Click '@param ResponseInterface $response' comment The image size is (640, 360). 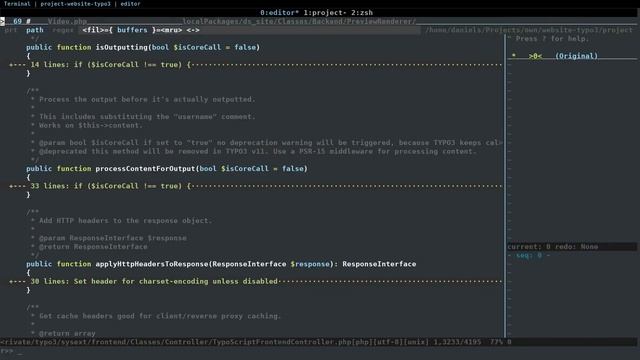[113, 238]
